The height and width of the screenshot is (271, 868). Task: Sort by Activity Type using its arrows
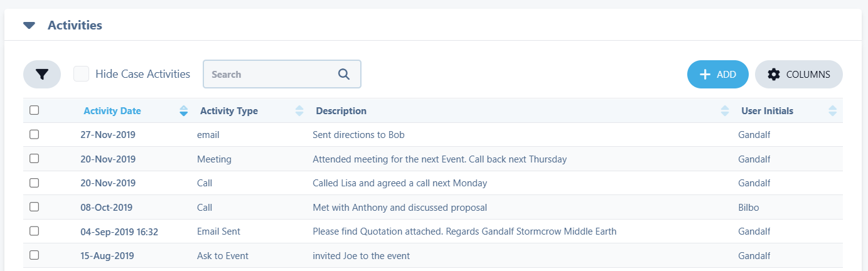299,111
